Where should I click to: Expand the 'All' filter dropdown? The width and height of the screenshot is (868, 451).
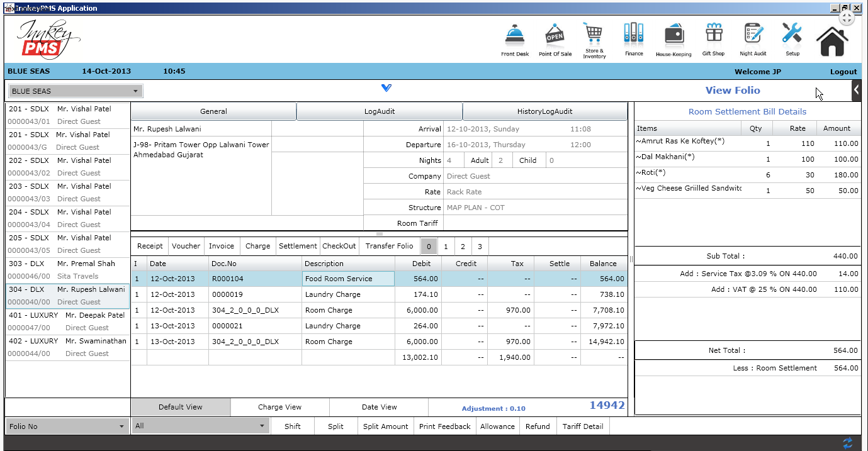click(x=262, y=426)
